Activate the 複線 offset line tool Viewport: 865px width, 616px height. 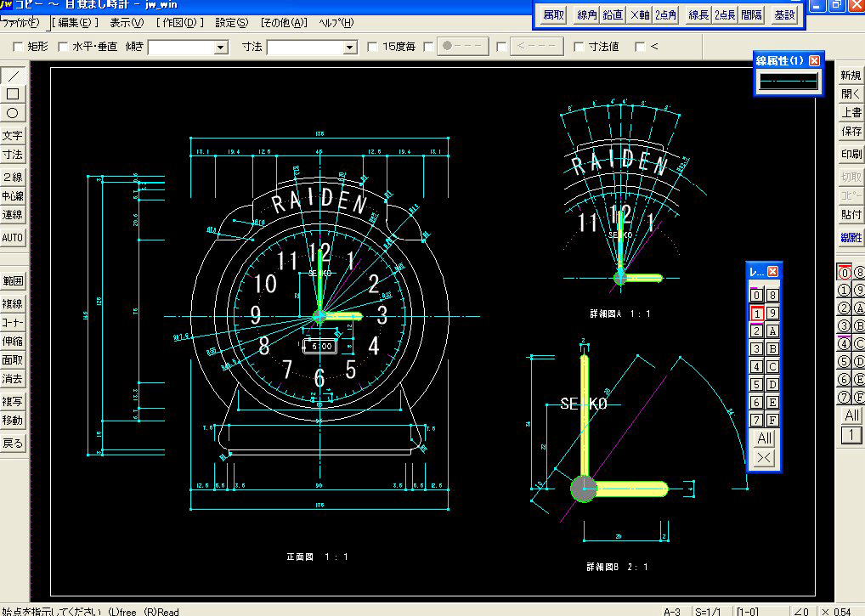13,304
